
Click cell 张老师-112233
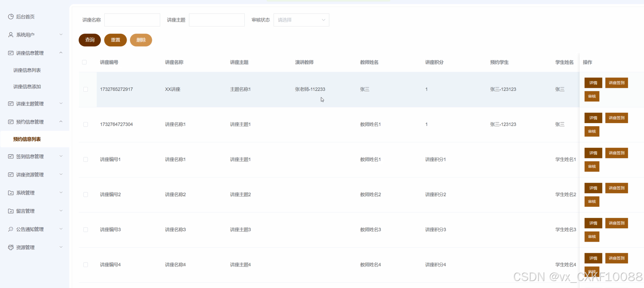pyautogui.click(x=310, y=89)
